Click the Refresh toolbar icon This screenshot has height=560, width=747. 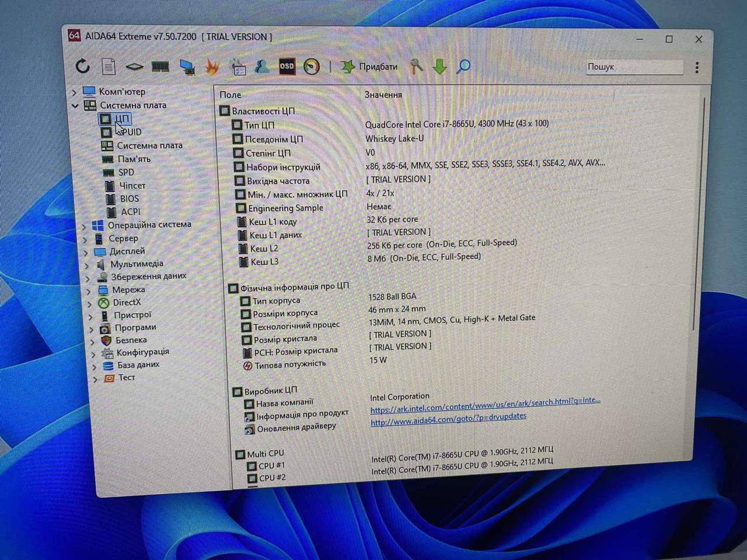tap(82, 66)
